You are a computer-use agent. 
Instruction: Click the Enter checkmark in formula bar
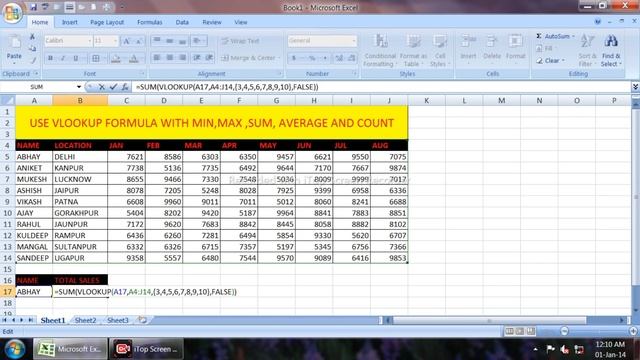113,87
